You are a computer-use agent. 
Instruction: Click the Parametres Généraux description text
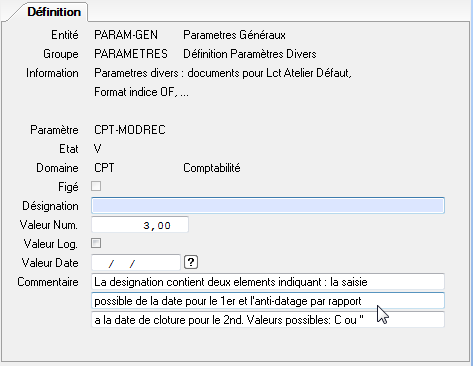234,35
